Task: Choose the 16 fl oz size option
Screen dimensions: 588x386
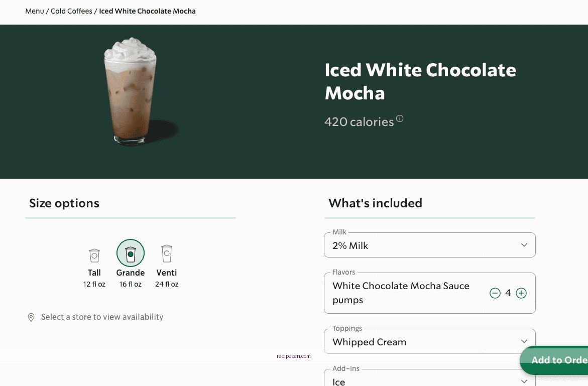Action: [x=130, y=284]
